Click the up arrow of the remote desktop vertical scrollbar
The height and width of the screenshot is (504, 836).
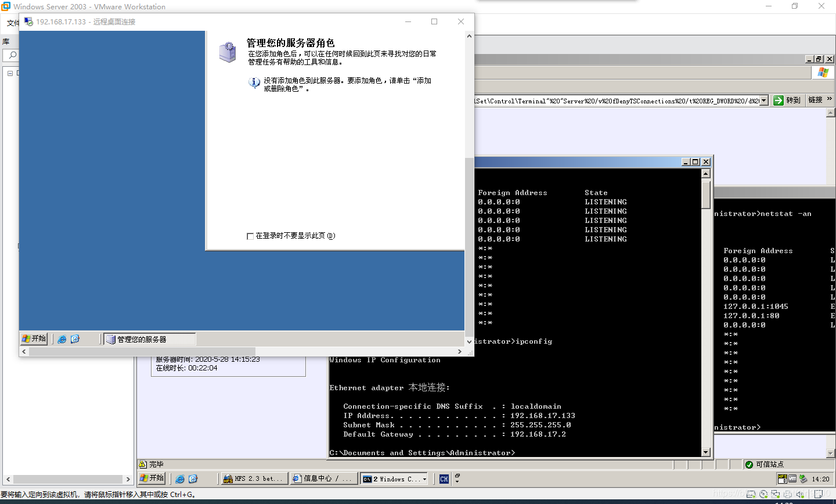pyautogui.click(x=469, y=36)
